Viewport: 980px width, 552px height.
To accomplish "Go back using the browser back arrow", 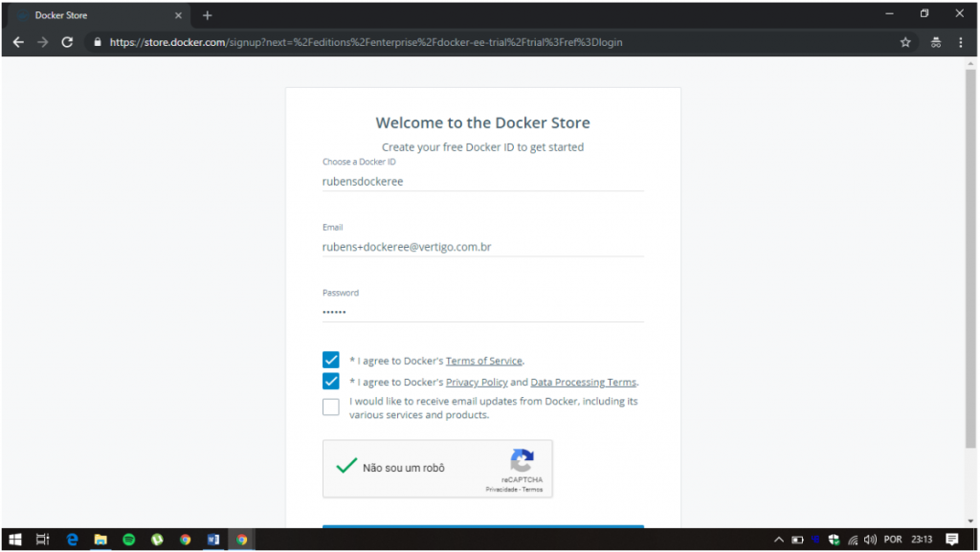I will (17, 42).
